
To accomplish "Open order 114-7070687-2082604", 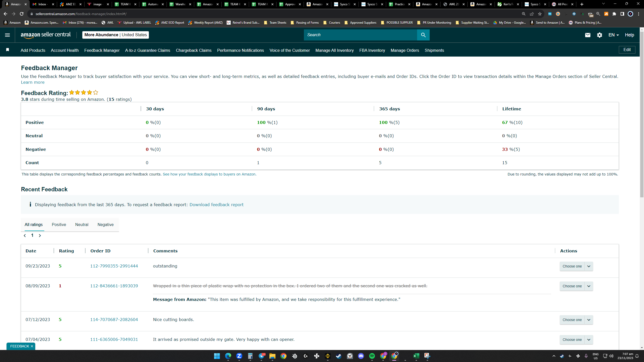I will 114,320.
